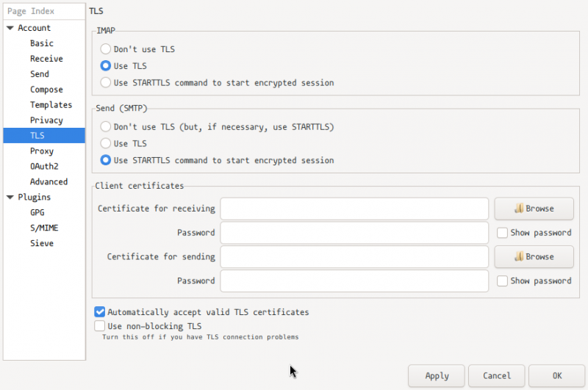Collapse the Plugins tree section
Viewport: 588px width, 390px height.
(x=10, y=197)
